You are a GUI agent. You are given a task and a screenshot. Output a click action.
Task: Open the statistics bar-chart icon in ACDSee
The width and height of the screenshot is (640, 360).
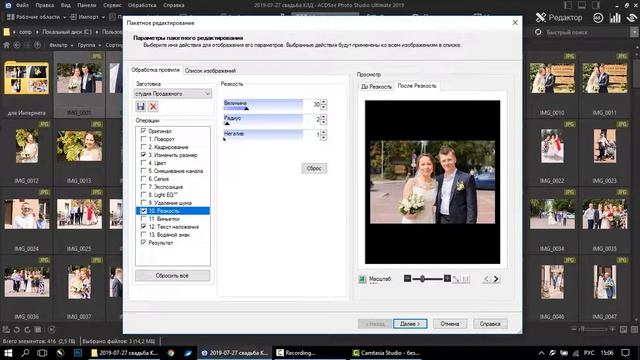coord(615,18)
